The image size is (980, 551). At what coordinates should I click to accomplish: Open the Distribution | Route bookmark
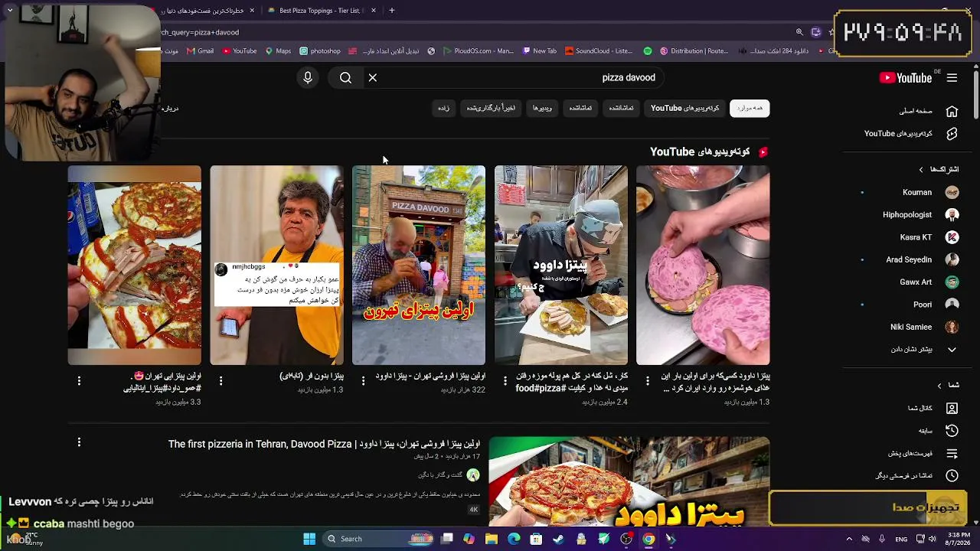(694, 51)
